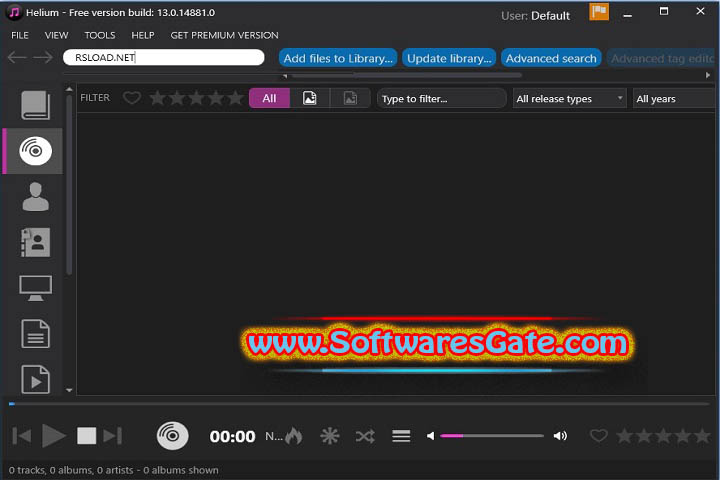Click Update library button
The image size is (720, 480).
point(449,58)
